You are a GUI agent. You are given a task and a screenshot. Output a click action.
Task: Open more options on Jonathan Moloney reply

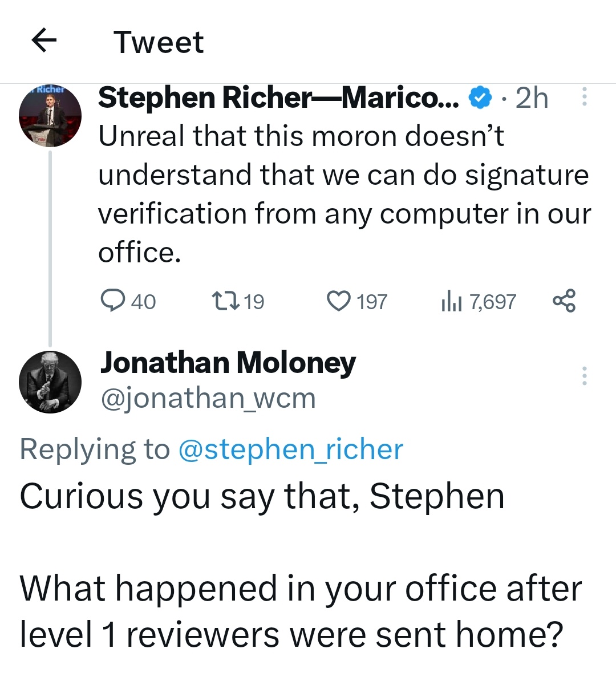(584, 375)
